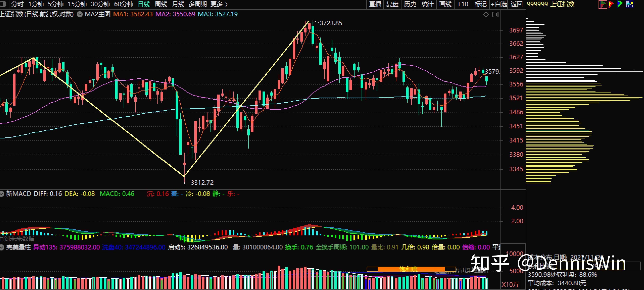Select the 周线 weekly chart tab
The image size is (644, 290).
161,4
